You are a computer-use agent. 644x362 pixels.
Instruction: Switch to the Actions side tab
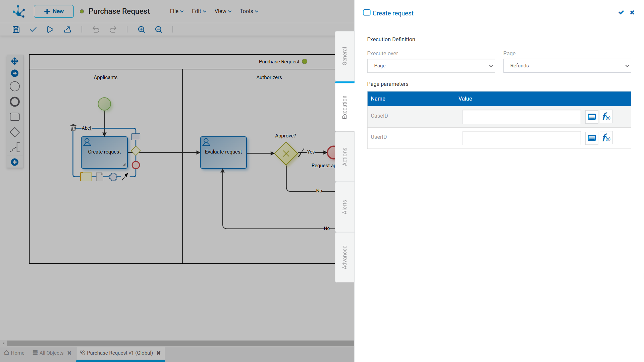click(344, 157)
